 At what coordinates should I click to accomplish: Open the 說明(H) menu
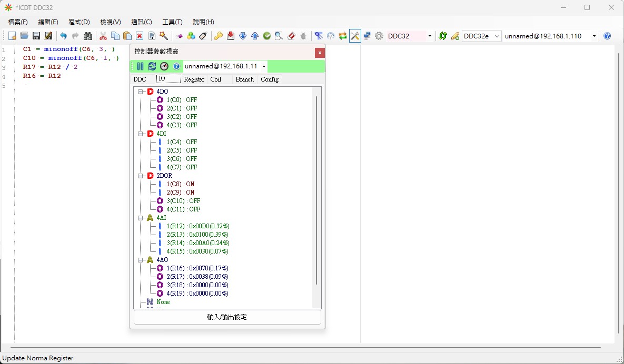pyautogui.click(x=203, y=22)
